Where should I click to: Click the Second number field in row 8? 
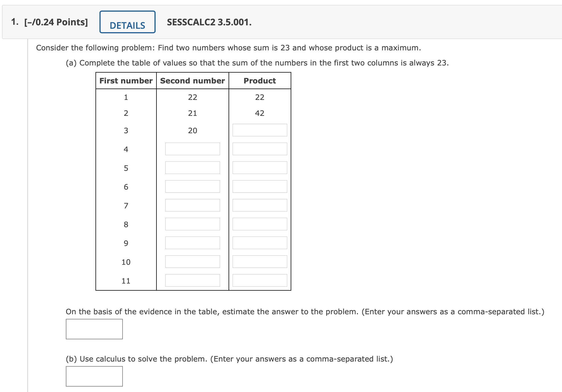pos(193,224)
